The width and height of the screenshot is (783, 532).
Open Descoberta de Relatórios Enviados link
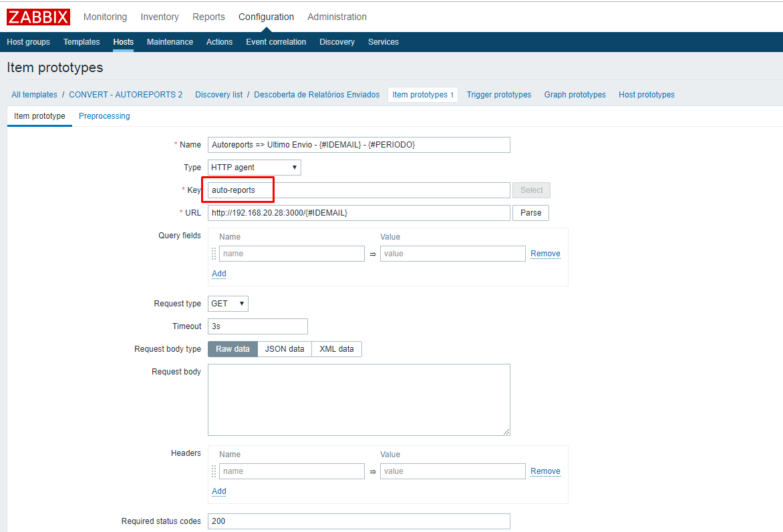pos(317,95)
